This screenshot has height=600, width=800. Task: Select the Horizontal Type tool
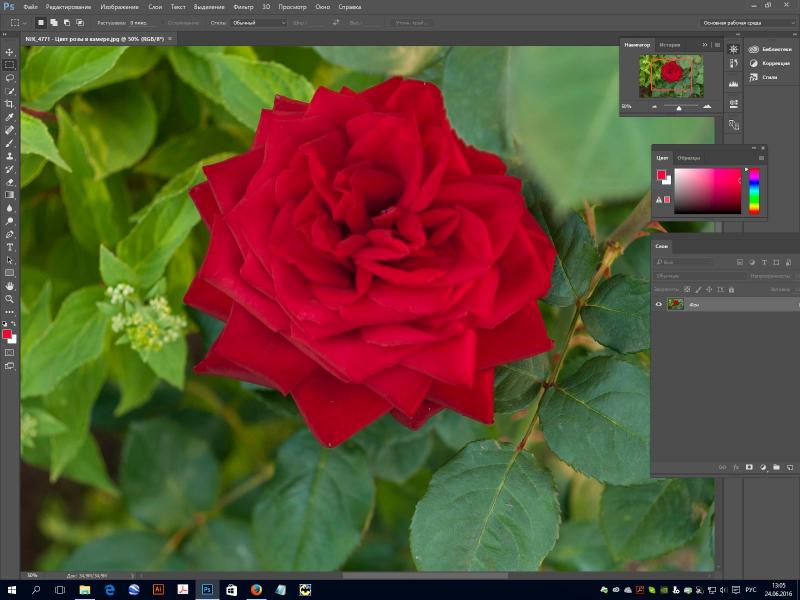pyautogui.click(x=10, y=247)
